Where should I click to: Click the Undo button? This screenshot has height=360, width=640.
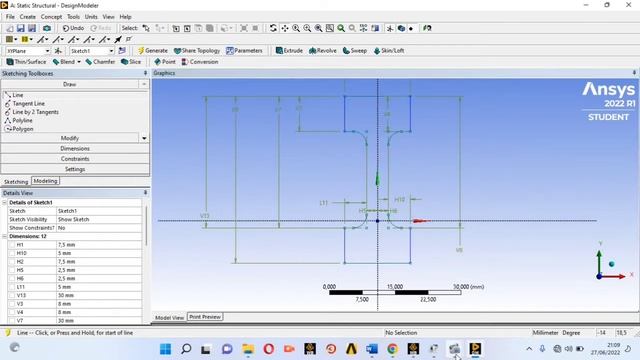[73, 28]
